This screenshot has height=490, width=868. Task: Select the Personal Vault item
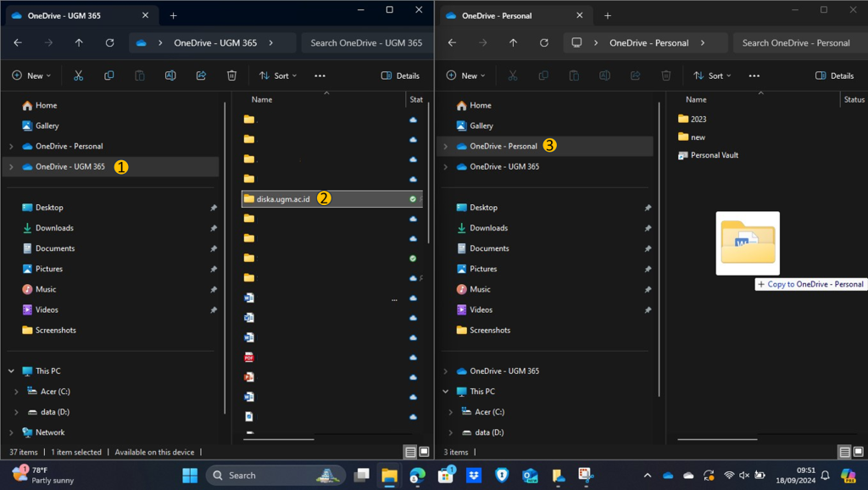[708, 155]
